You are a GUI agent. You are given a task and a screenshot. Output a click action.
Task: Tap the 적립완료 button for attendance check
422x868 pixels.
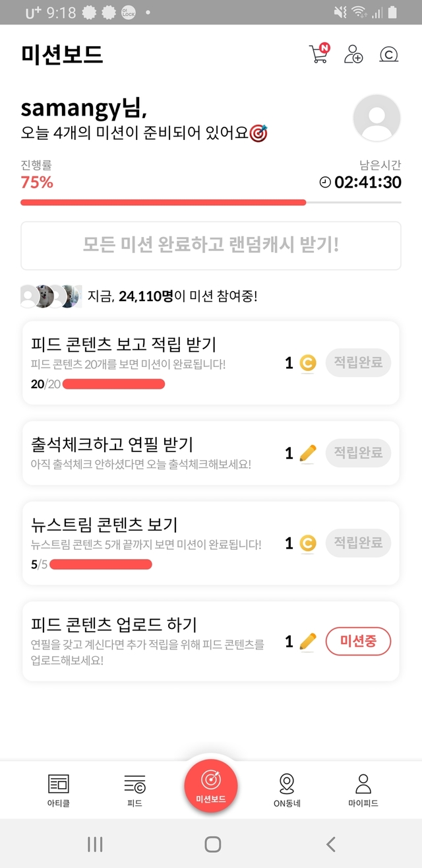point(358,453)
